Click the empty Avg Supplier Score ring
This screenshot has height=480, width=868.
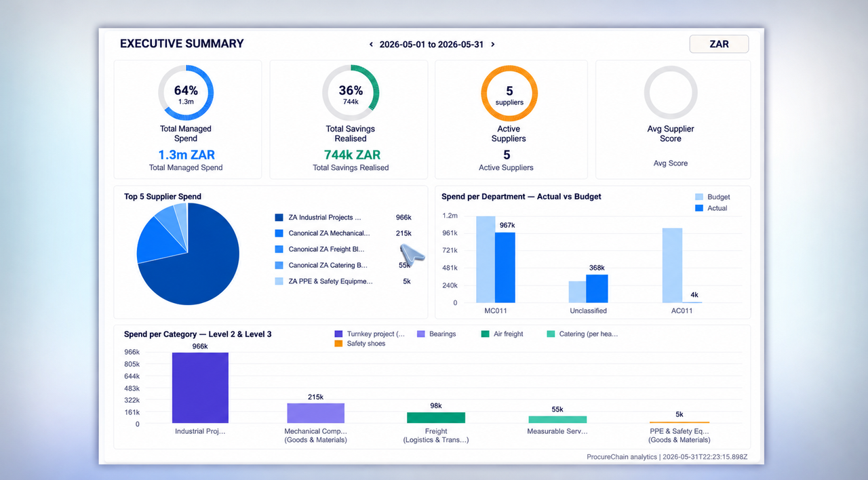click(x=671, y=94)
